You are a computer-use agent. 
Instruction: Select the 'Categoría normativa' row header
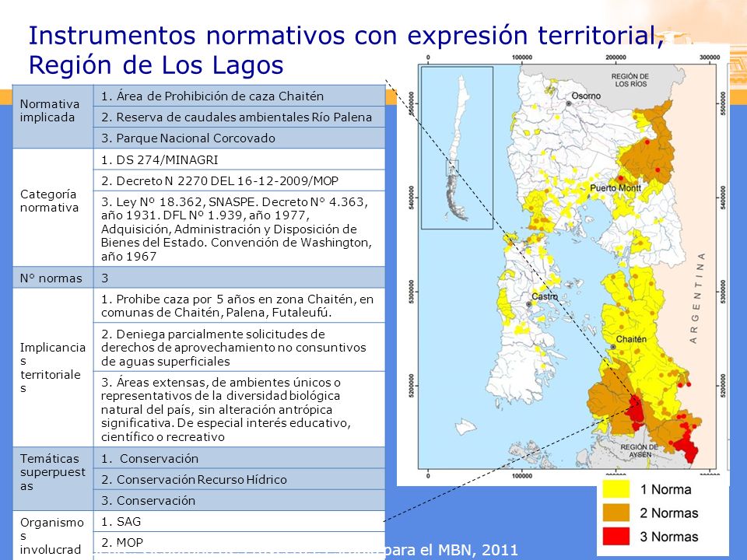click(53, 207)
